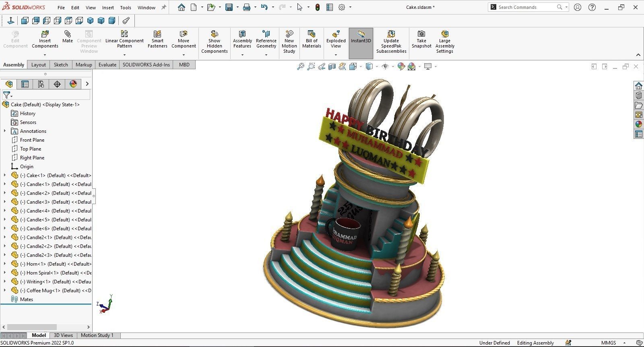Switch to the Motion Study 1 tab

[97, 335]
